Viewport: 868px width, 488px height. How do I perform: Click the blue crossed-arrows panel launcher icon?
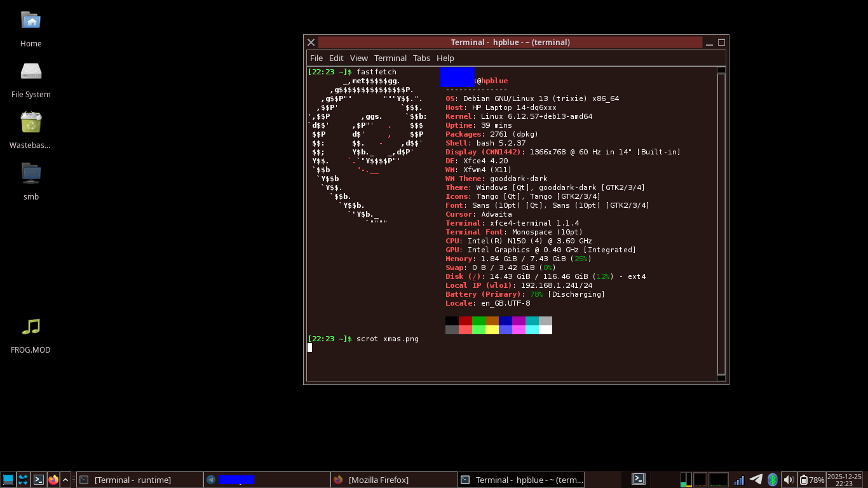tap(23, 480)
